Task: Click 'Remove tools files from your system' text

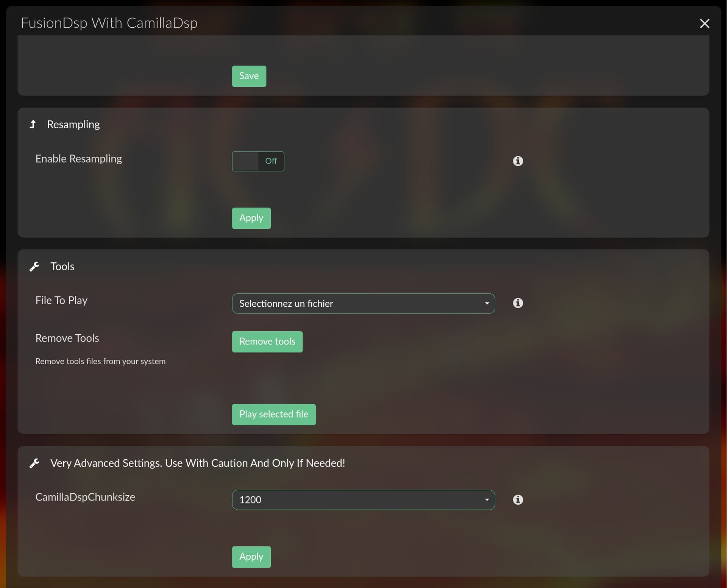Action: (100, 361)
